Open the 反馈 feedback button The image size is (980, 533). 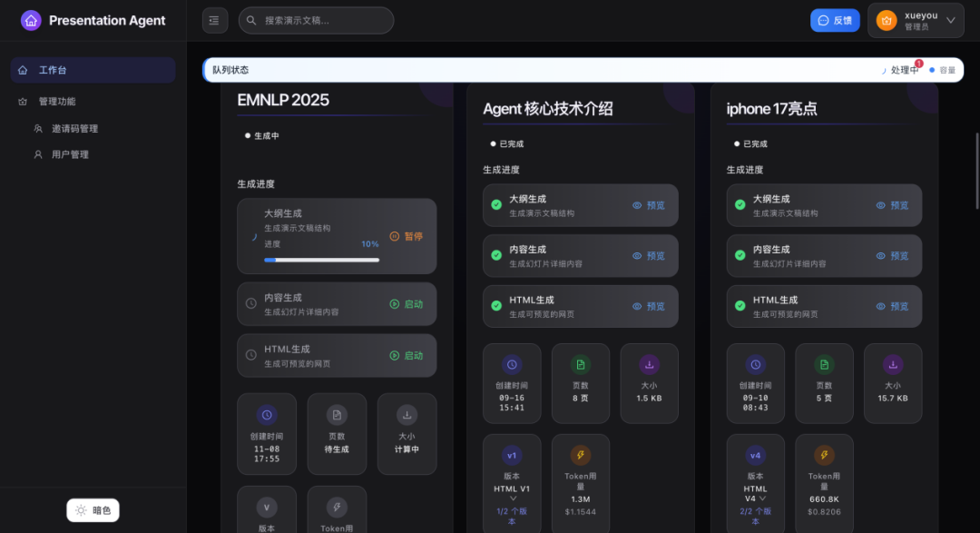tap(835, 21)
